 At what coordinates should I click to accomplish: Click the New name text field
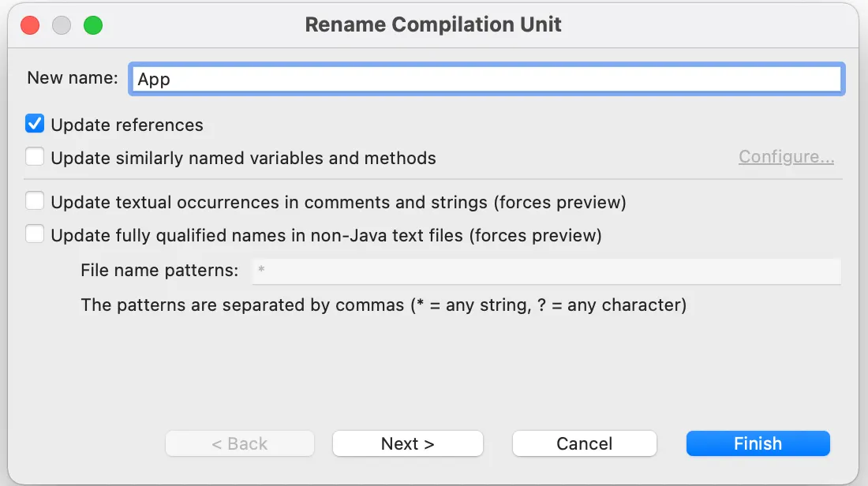486,79
